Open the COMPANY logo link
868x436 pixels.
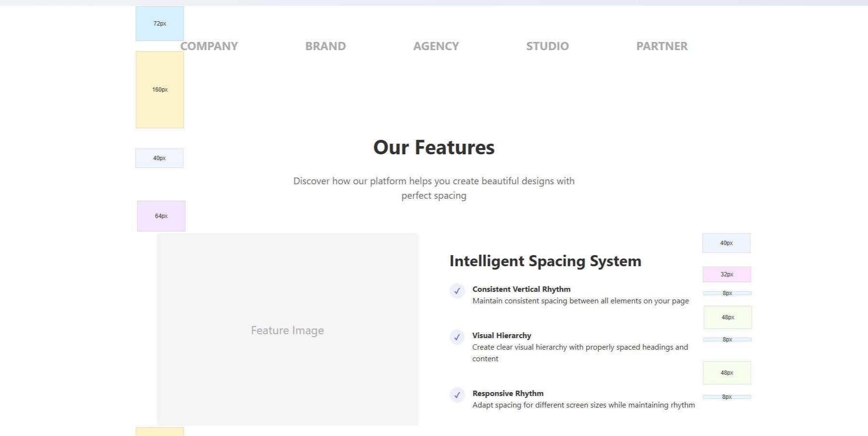point(208,46)
